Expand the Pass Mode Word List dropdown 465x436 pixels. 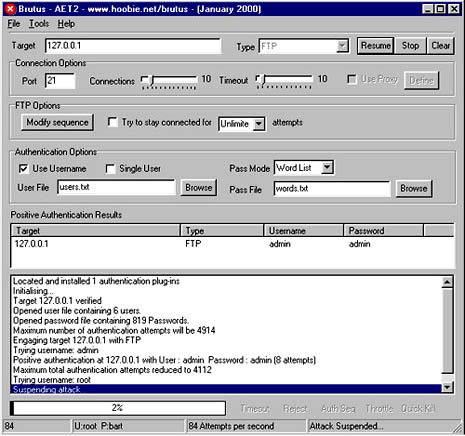coord(327,168)
